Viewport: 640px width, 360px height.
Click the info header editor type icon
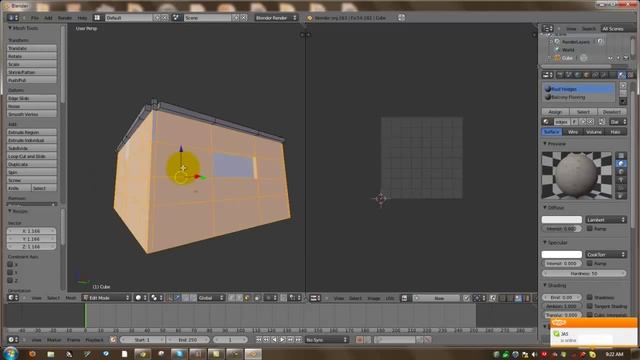pos(13,18)
